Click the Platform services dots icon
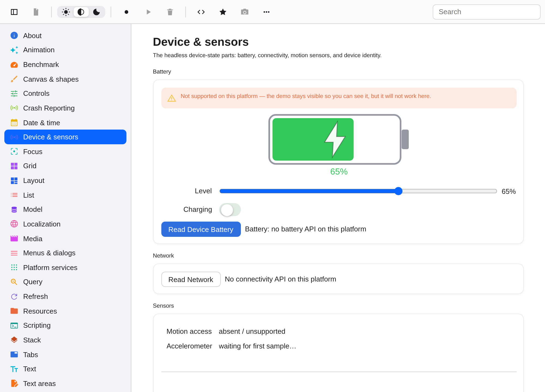This screenshot has width=545, height=392. click(14, 268)
